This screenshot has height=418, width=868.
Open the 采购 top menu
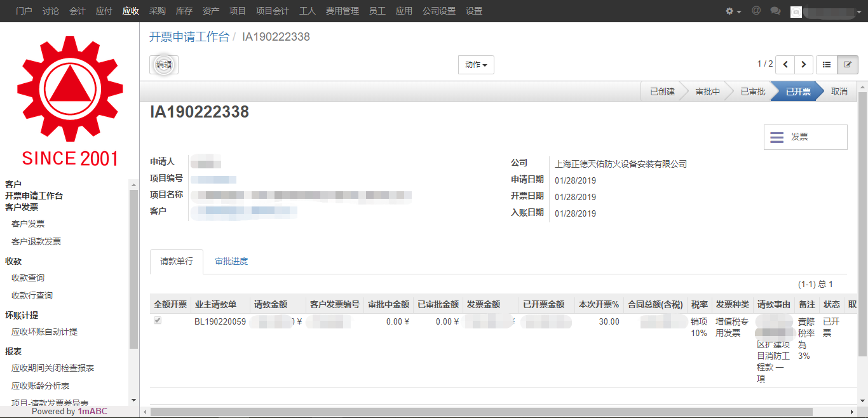click(158, 11)
